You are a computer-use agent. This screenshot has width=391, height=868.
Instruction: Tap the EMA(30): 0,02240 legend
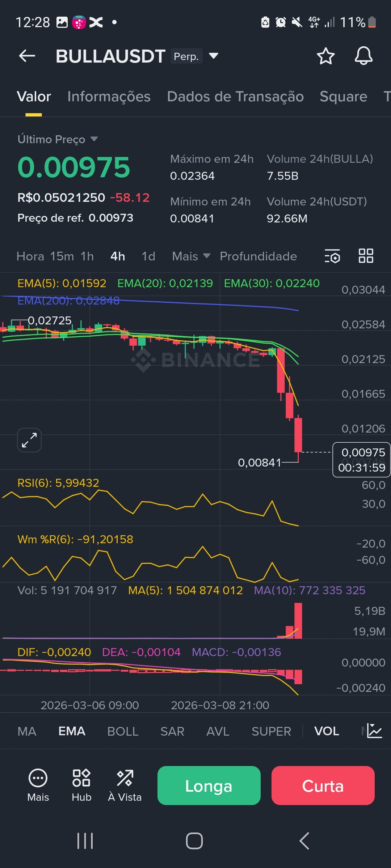click(x=272, y=283)
